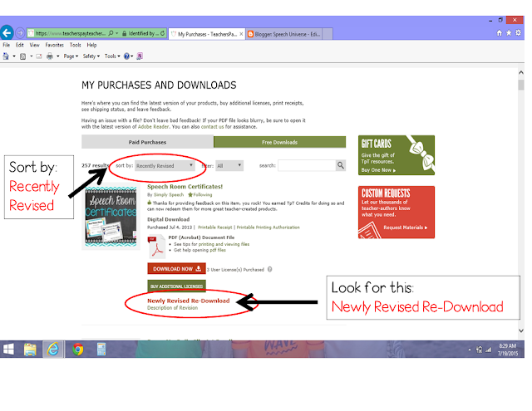Viewport: 532px width, 411px height.
Task: Click the page scrollbar down arrow
Action: coord(521,330)
